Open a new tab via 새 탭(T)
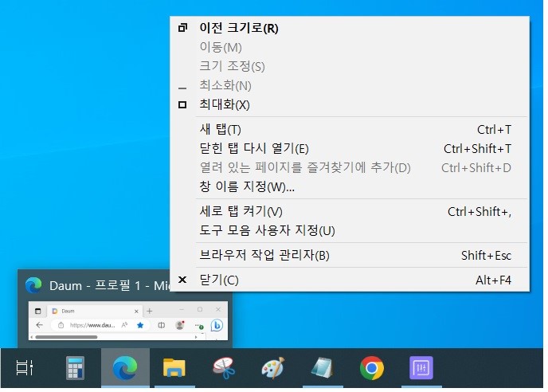 point(350,129)
